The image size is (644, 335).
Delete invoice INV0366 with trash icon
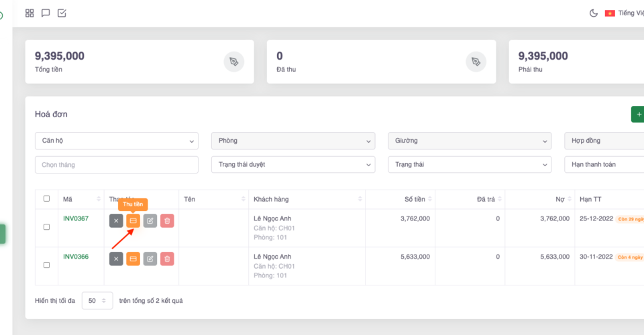tap(167, 259)
